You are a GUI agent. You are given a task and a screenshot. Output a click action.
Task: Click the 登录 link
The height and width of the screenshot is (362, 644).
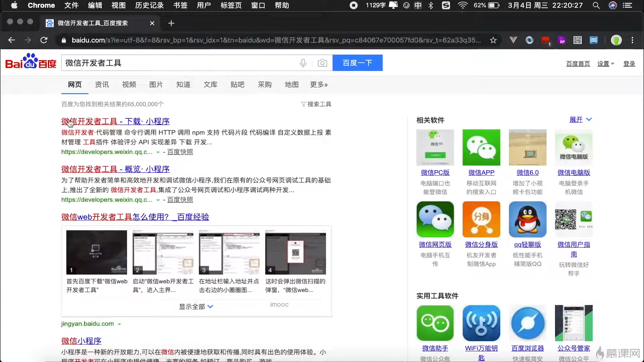click(629, 64)
